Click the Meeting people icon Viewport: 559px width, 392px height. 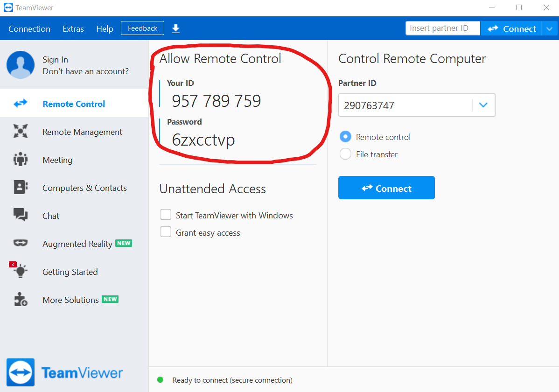tap(21, 159)
